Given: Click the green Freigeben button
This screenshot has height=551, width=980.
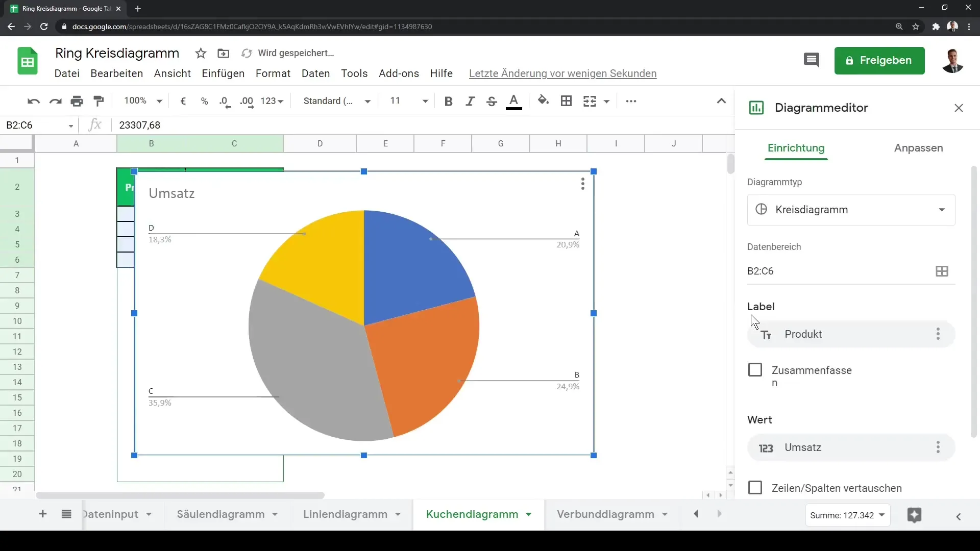Looking at the screenshot, I should (x=879, y=61).
